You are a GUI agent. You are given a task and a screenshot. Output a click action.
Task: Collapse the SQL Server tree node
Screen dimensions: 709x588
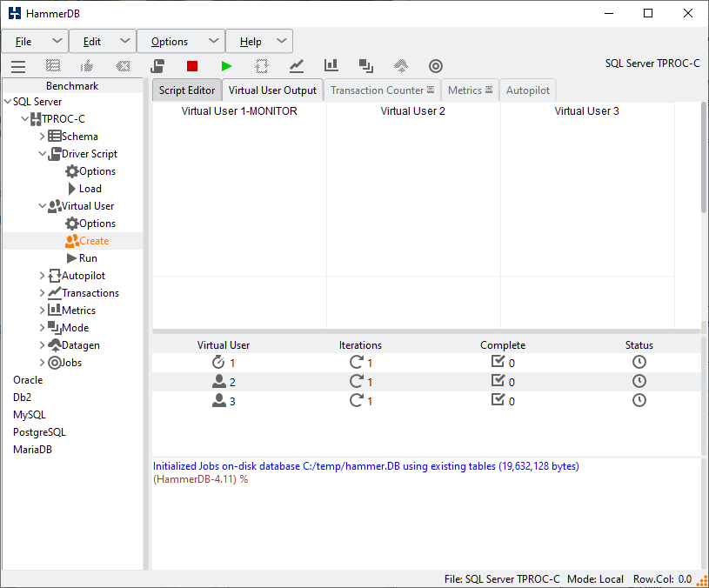[8, 101]
